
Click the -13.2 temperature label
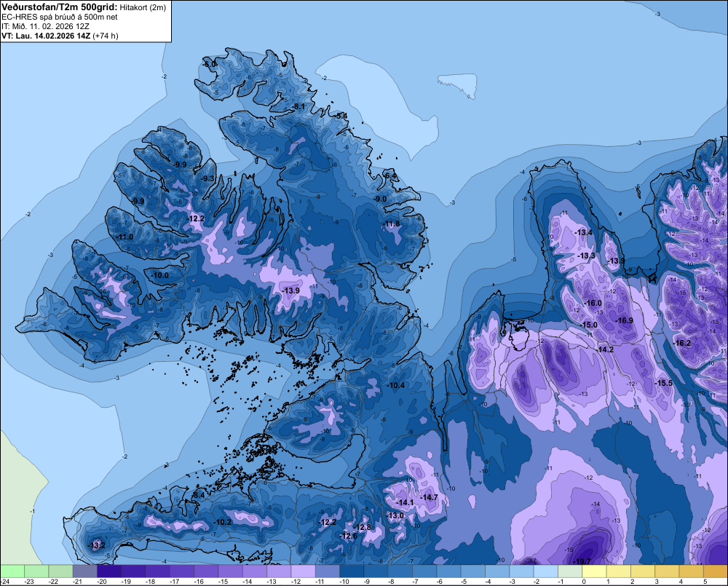97,545
